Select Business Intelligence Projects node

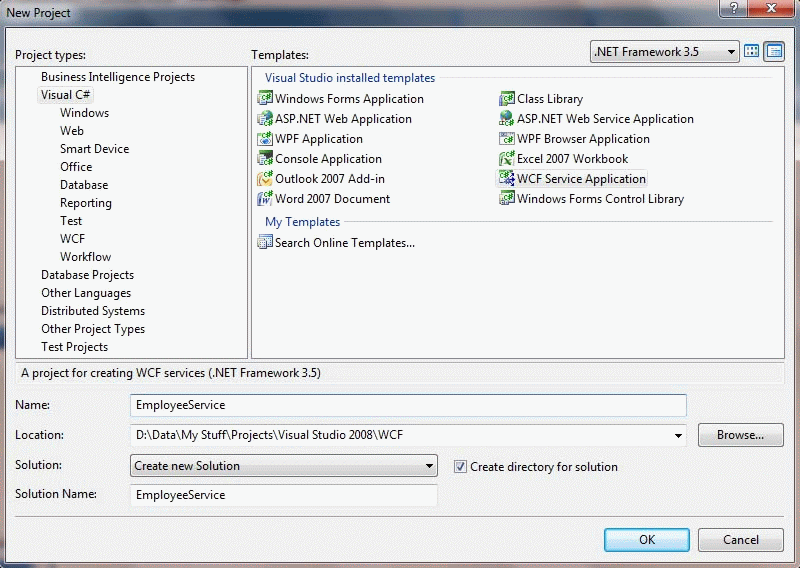[118, 77]
